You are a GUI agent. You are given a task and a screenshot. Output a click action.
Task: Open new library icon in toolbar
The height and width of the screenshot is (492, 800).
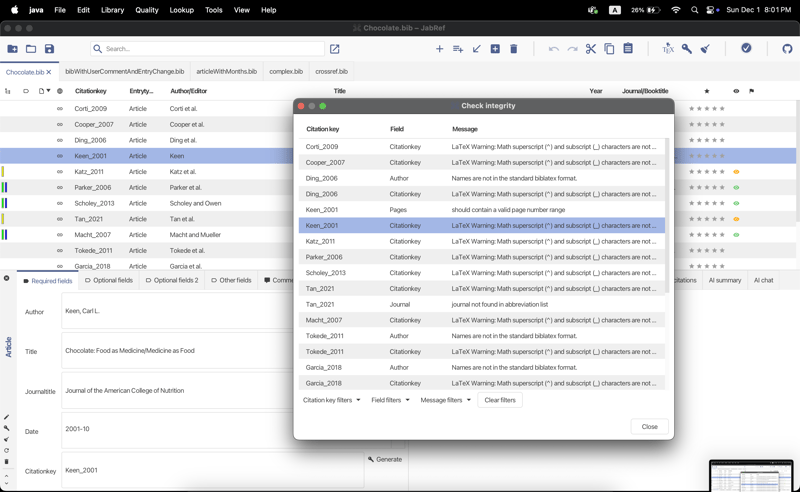click(12, 49)
